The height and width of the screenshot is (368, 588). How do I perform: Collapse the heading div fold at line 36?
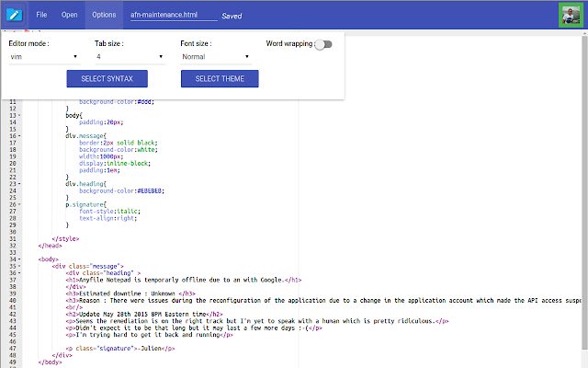(19, 273)
